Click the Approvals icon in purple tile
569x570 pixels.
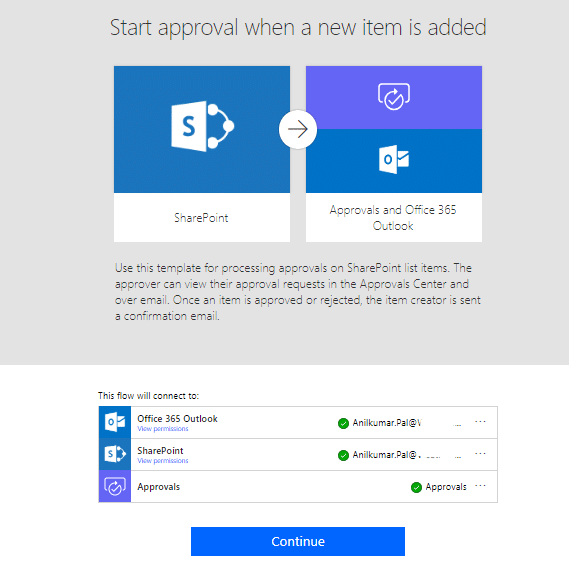point(394,96)
